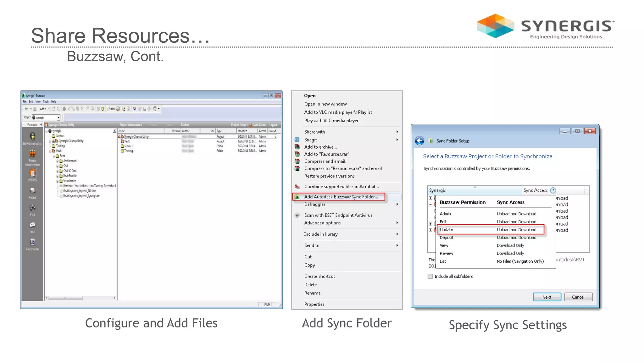Enable the Include all subfolders checkbox
Viewport: 644px width, 362px height.
click(430, 276)
